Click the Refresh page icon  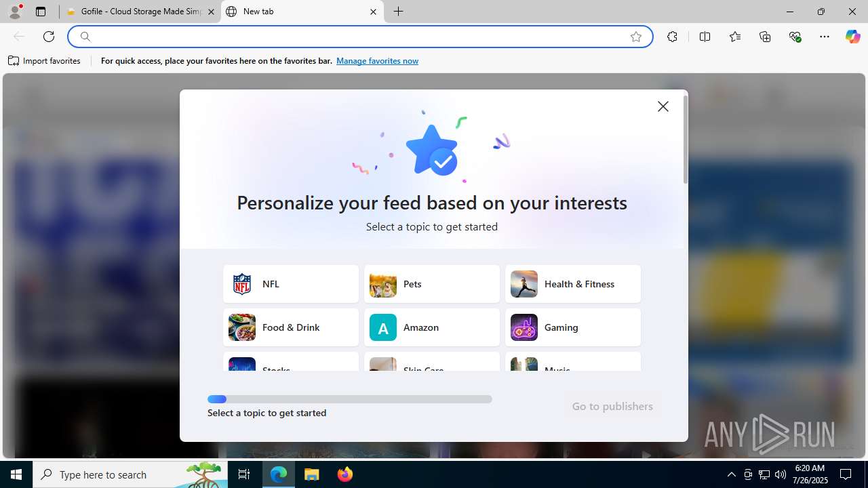49,37
